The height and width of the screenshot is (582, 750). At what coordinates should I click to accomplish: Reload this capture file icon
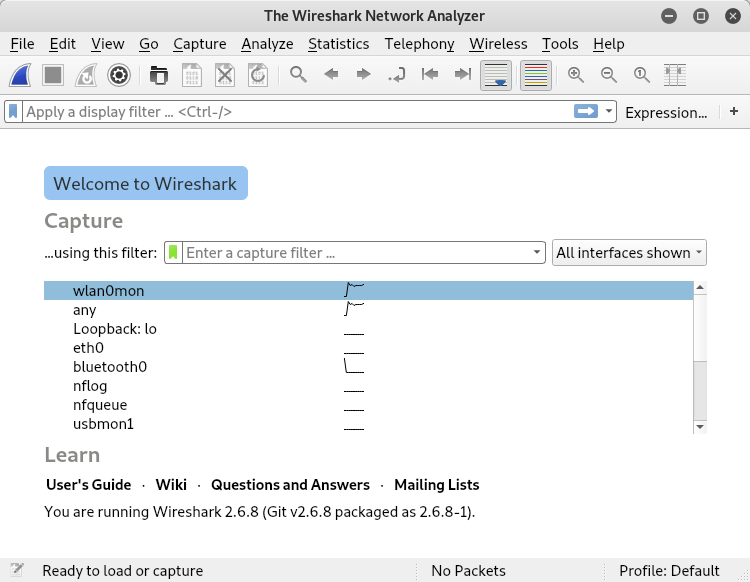click(x=258, y=75)
